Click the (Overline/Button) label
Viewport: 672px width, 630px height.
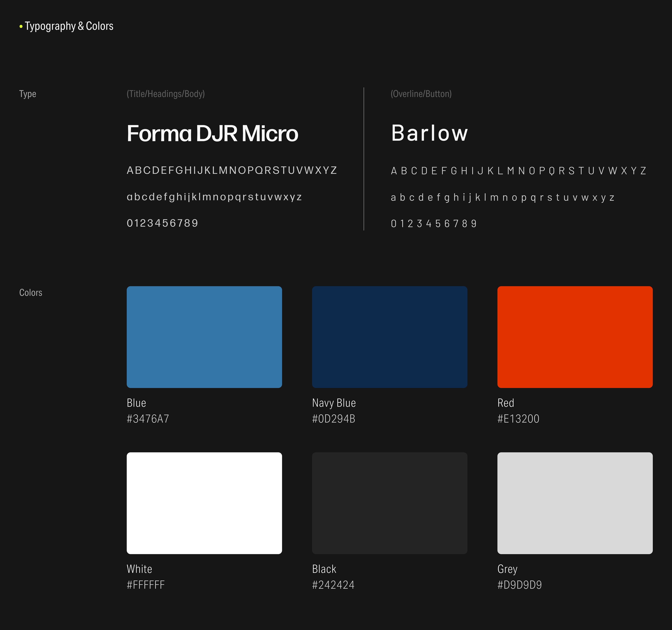pos(421,94)
